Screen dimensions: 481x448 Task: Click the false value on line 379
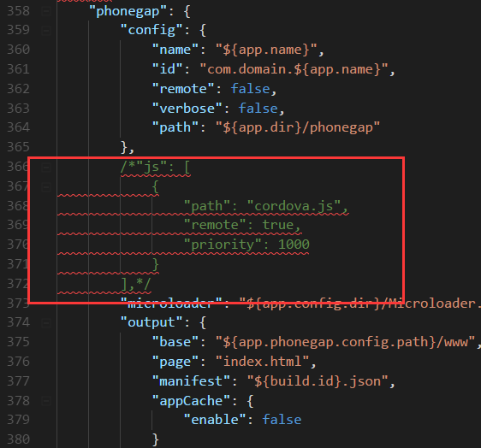coord(282,420)
